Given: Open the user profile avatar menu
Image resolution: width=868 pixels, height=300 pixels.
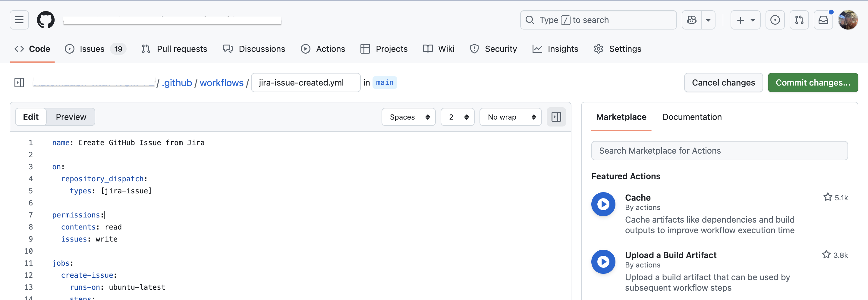Looking at the screenshot, I should click(x=848, y=20).
